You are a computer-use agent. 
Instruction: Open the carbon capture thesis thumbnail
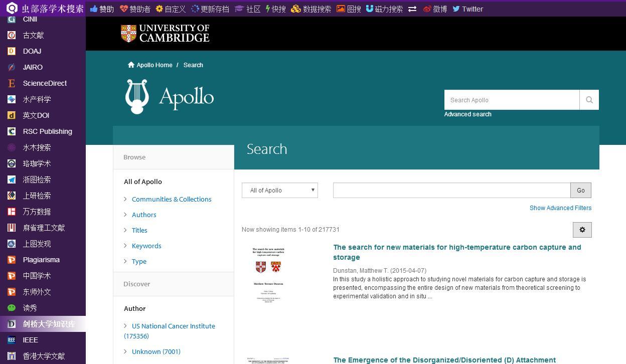268,275
